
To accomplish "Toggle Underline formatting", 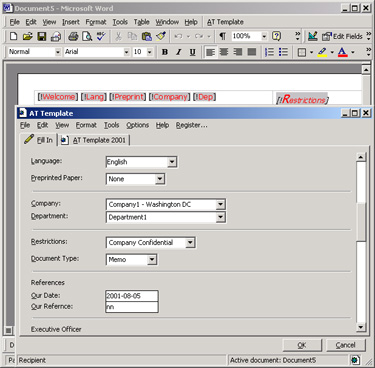I will point(192,52).
